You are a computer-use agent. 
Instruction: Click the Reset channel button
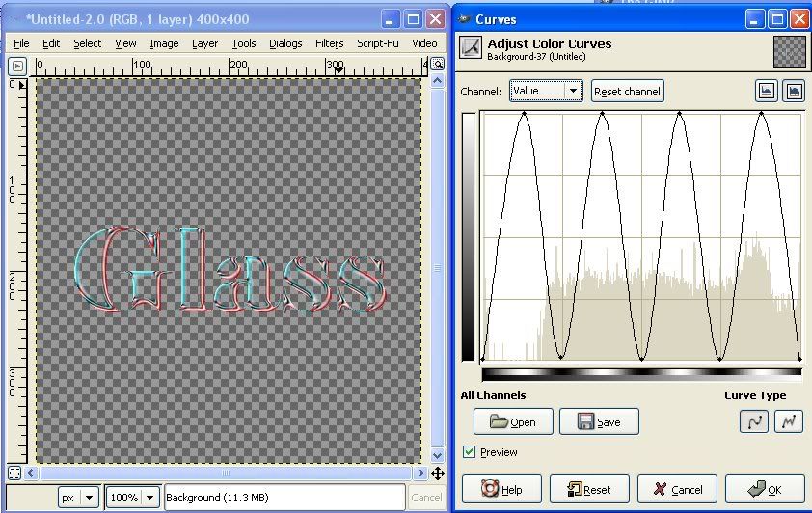pos(627,92)
